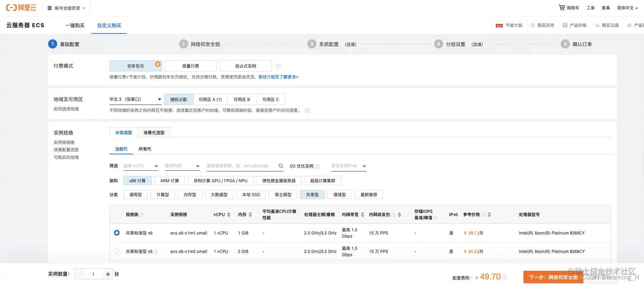Open the 简体中文 language dropdown
This screenshot has width=644, height=284.
627,8
